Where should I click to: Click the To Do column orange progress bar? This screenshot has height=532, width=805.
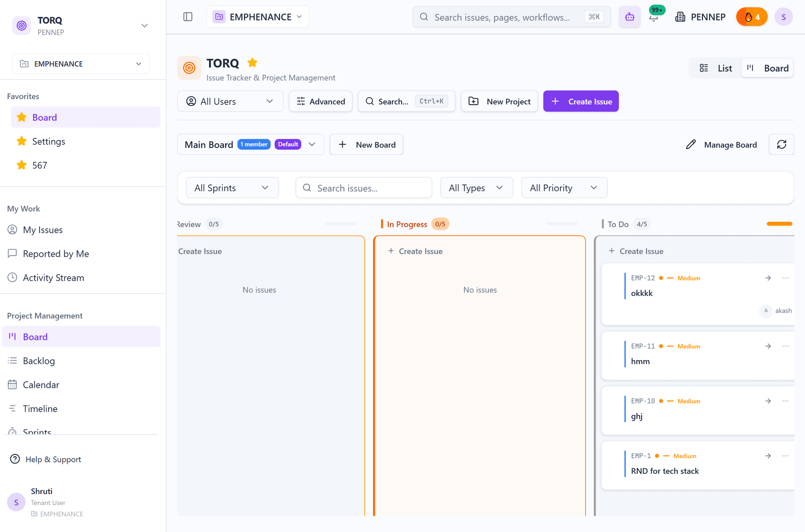779,224
